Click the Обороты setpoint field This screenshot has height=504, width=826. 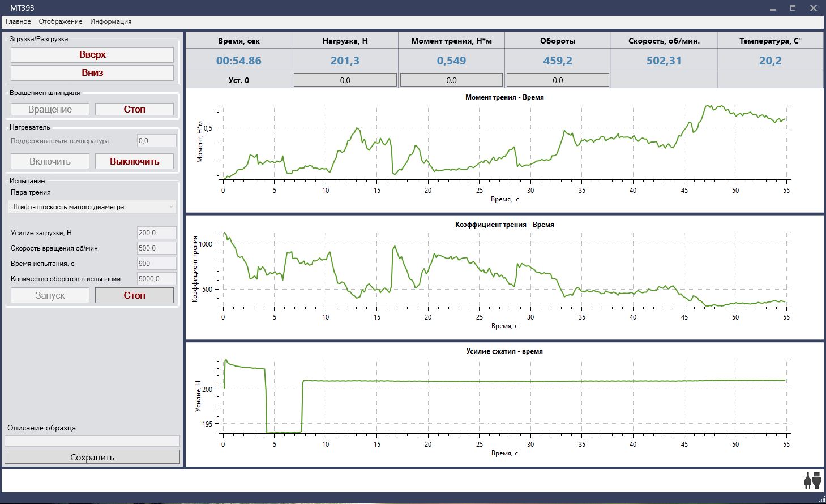pyautogui.click(x=558, y=80)
